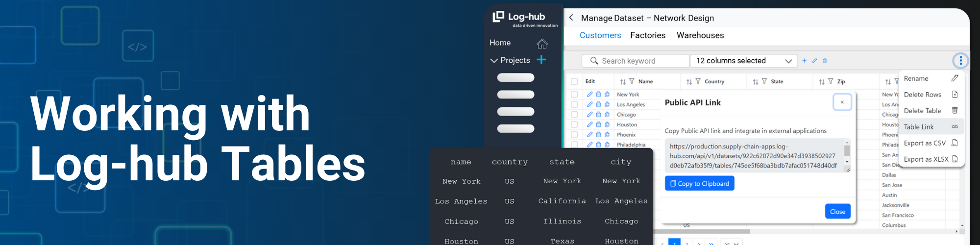Sort by the Name column
Screen dimensions: 980x245
[623, 82]
